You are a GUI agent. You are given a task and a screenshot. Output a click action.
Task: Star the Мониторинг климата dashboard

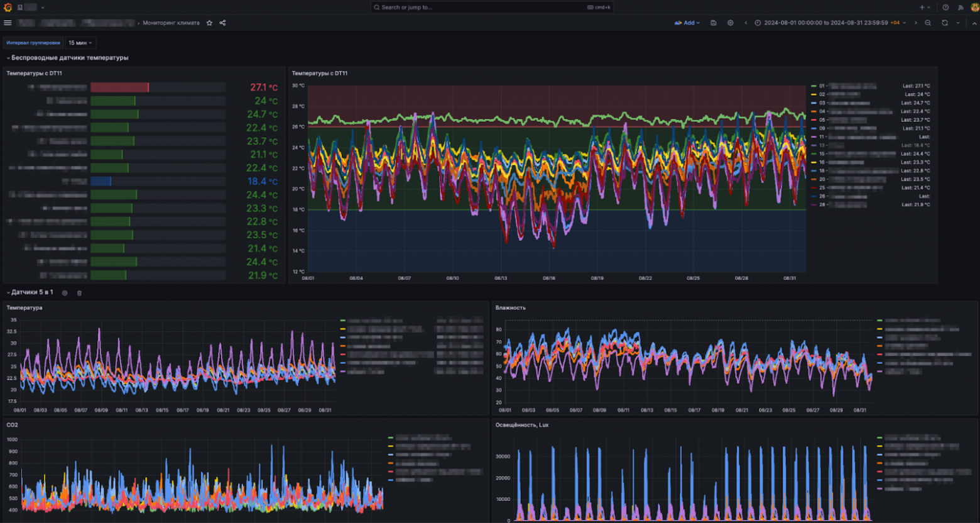coord(210,23)
